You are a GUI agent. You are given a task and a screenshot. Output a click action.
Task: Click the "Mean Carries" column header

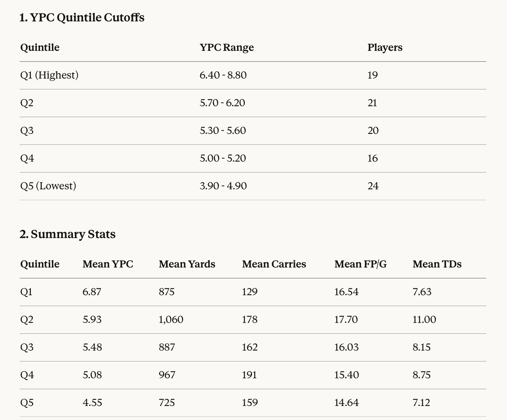274,264
